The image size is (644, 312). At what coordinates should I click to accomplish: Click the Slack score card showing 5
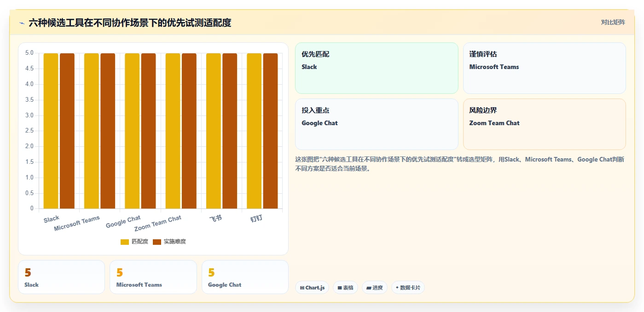(x=61, y=277)
